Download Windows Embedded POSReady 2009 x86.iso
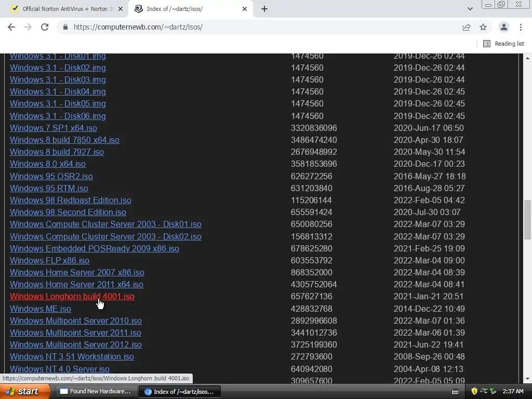 (x=95, y=248)
